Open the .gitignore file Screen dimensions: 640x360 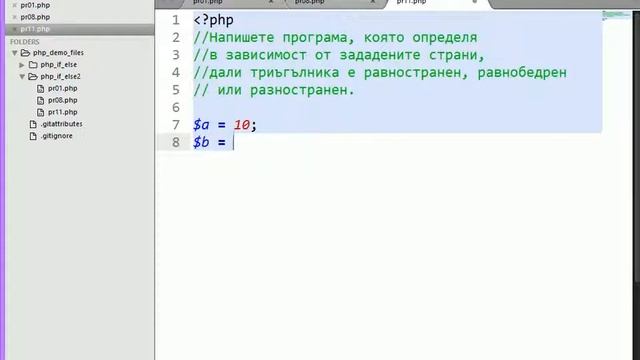[x=56, y=136]
